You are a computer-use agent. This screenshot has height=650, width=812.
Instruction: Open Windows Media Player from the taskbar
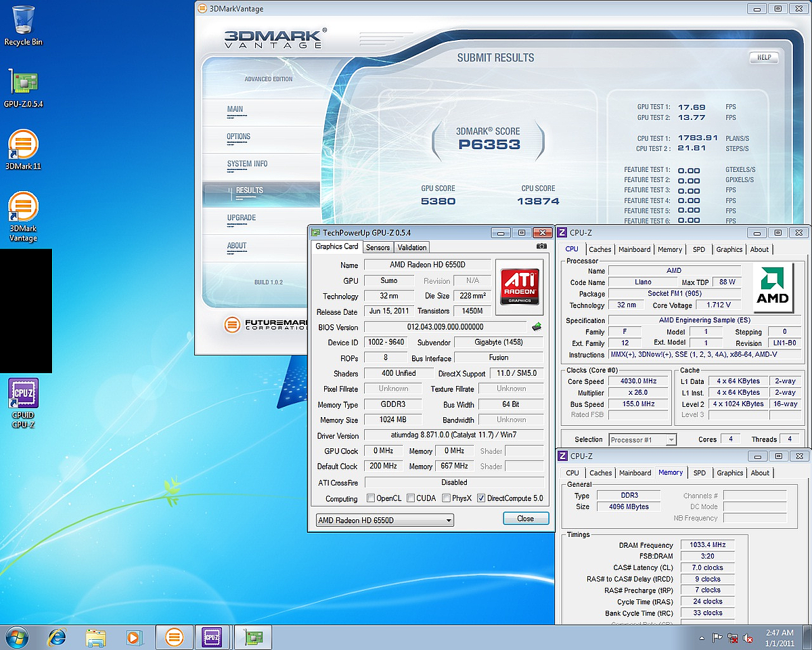point(134,637)
